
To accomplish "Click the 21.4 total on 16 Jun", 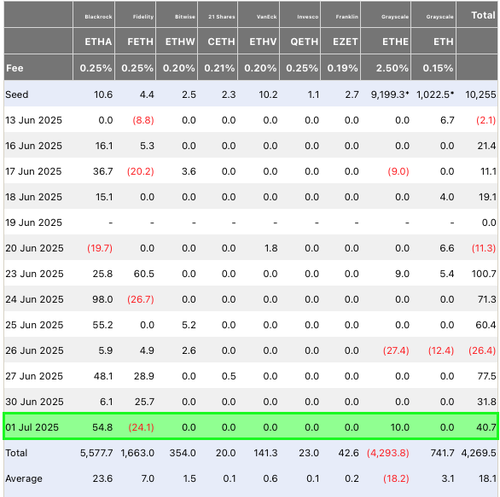I will pos(487,146).
